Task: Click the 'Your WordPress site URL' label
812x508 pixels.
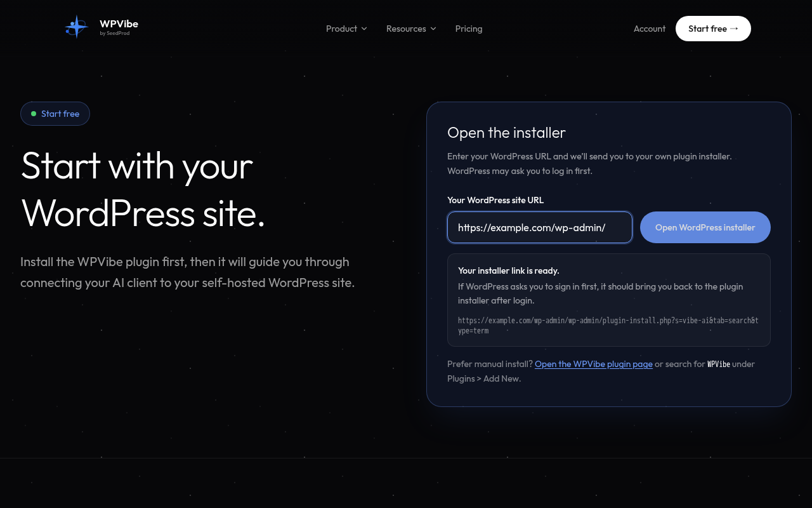Action: [495, 200]
